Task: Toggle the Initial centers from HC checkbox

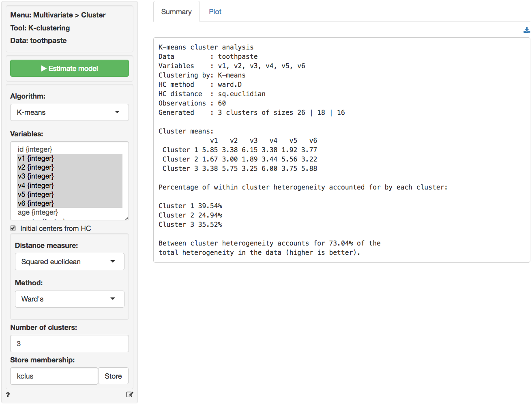Action: (x=13, y=228)
